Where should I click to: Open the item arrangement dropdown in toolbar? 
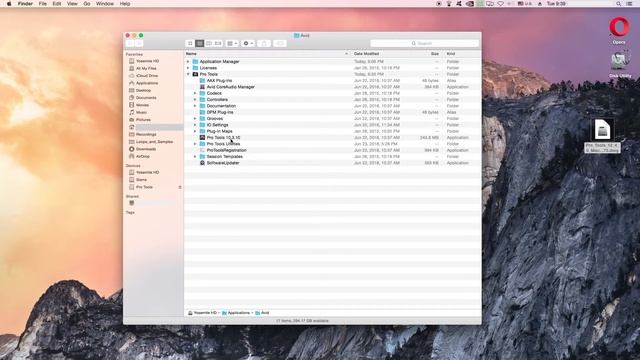[232, 43]
